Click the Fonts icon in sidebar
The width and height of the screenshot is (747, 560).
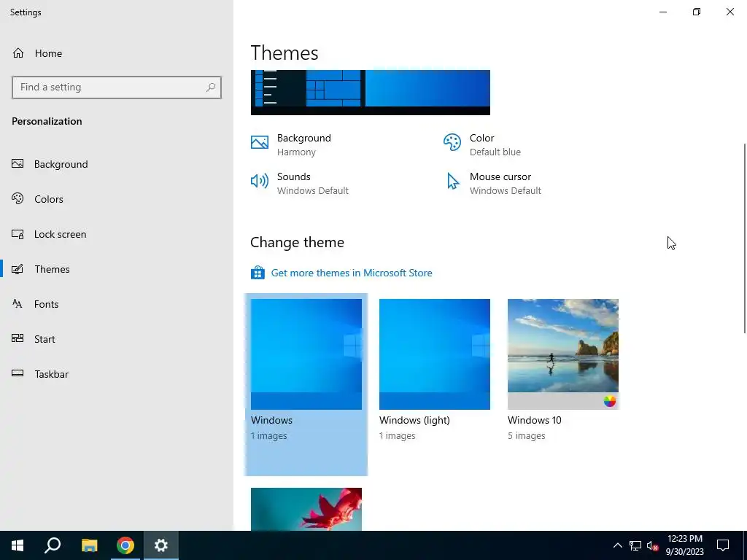tap(18, 304)
